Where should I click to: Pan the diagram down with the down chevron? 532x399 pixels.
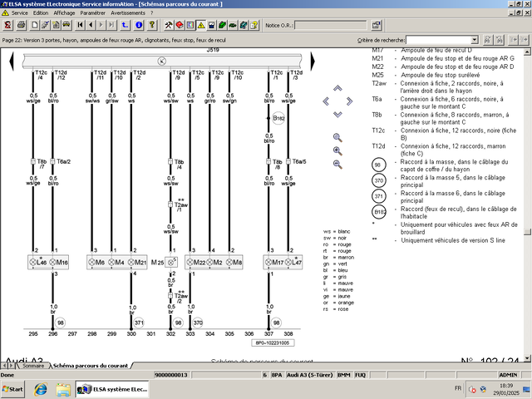click(x=337, y=114)
